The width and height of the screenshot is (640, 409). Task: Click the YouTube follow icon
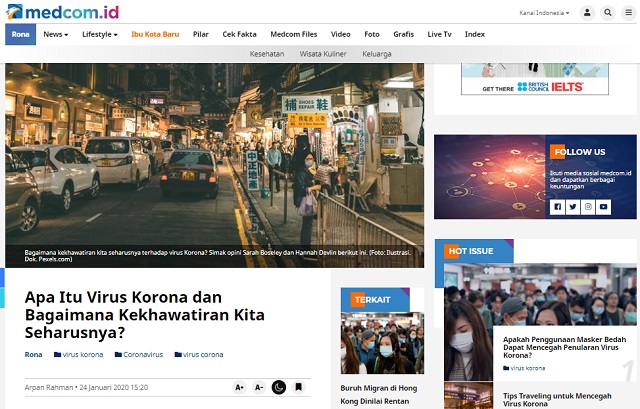(604, 207)
